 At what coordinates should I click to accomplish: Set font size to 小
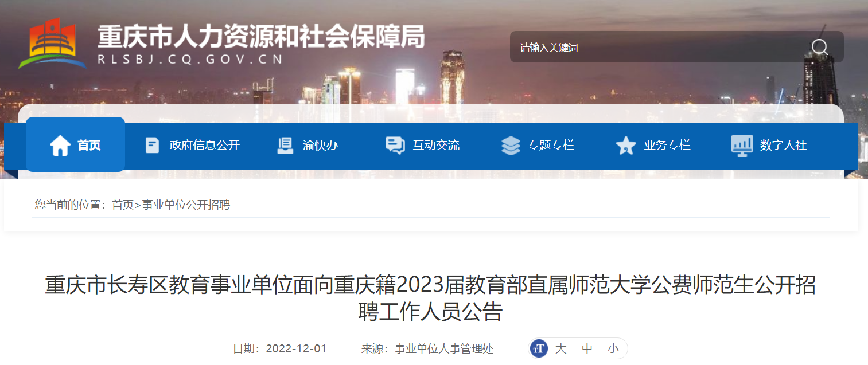click(613, 348)
